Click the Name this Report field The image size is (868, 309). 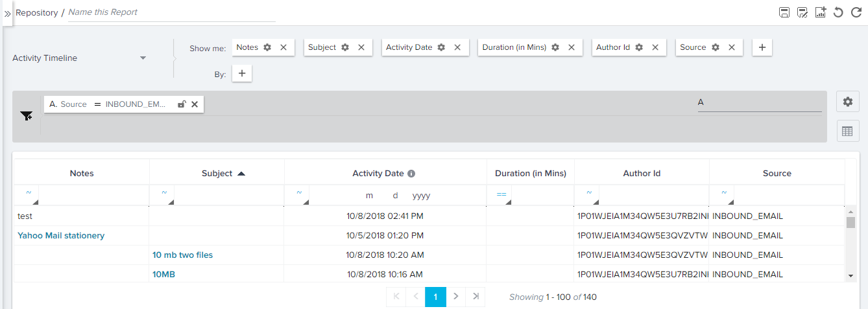pyautogui.click(x=172, y=12)
